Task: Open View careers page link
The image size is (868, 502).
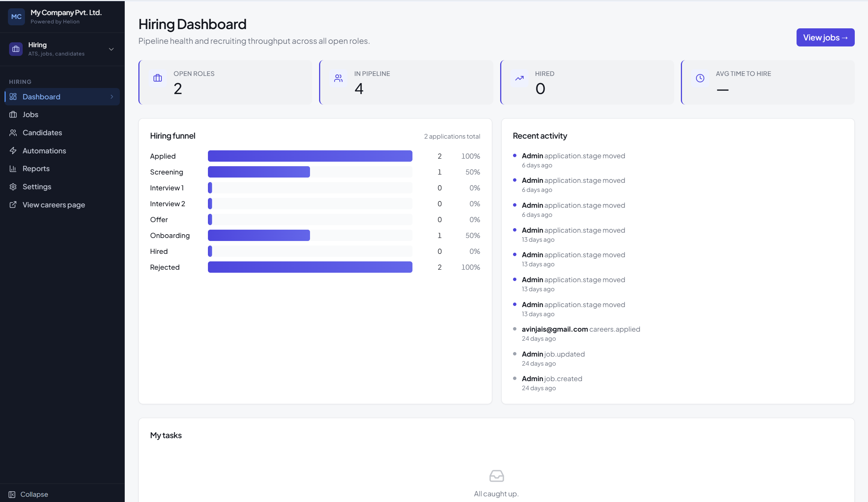Action: (62, 205)
